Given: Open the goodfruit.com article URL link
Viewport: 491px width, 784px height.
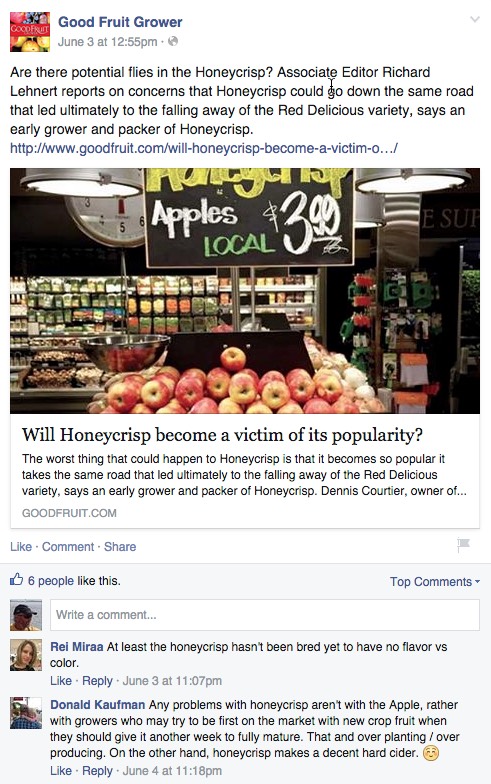Looking at the screenshot, I should tap(204, 148).
